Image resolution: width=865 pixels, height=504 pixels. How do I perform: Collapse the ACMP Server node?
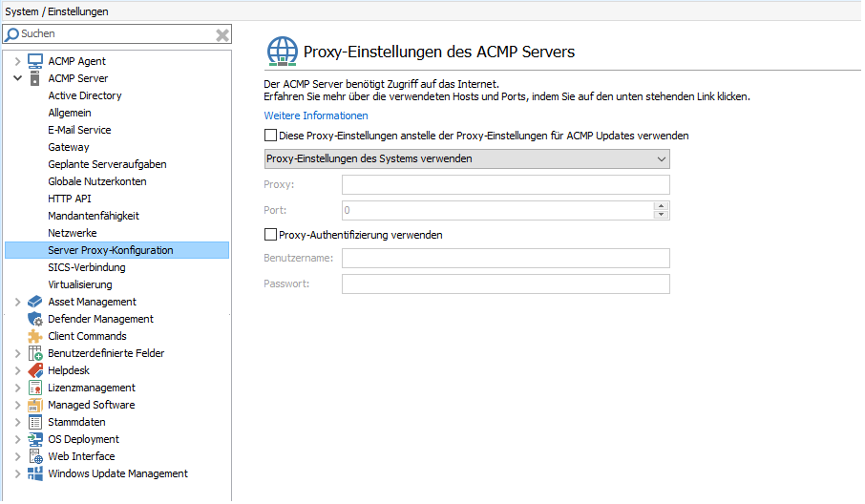click(x=17, y=78)
